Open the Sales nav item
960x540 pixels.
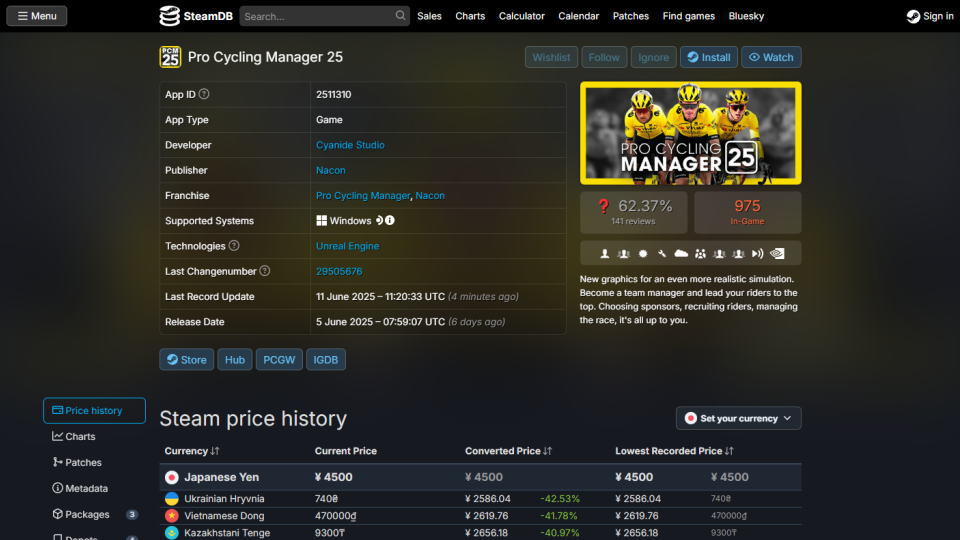429,16
